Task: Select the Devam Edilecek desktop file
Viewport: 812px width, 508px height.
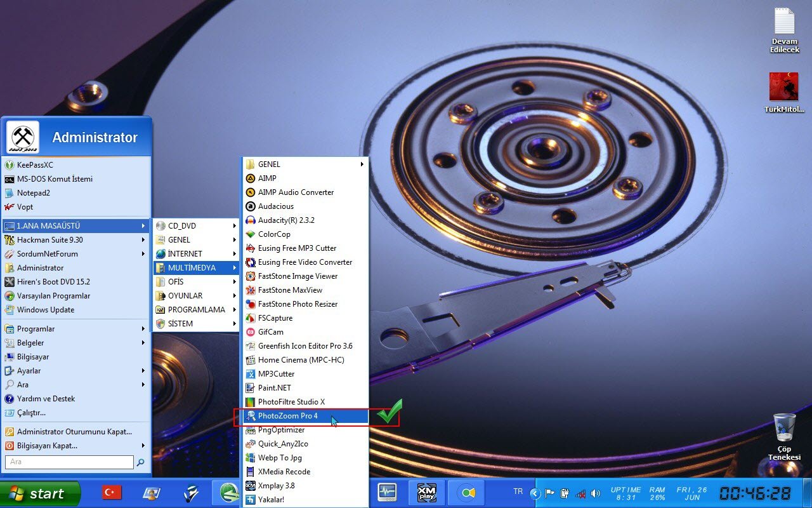Action: [785, 30]
